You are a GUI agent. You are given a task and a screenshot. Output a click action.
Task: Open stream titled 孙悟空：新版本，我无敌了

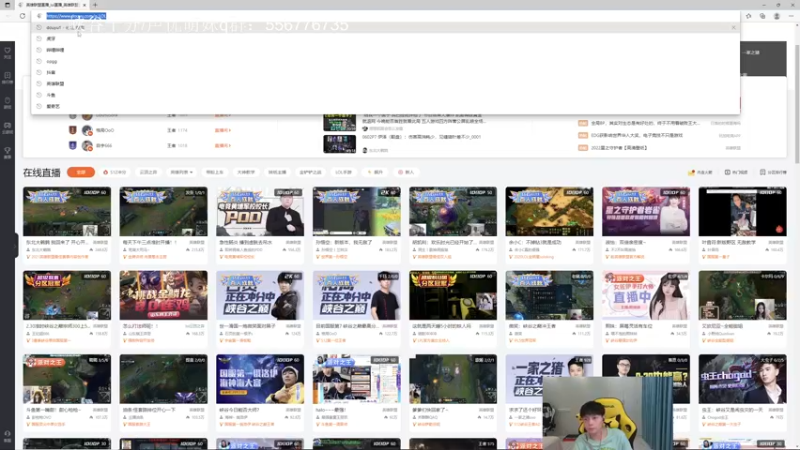point(344,242)
